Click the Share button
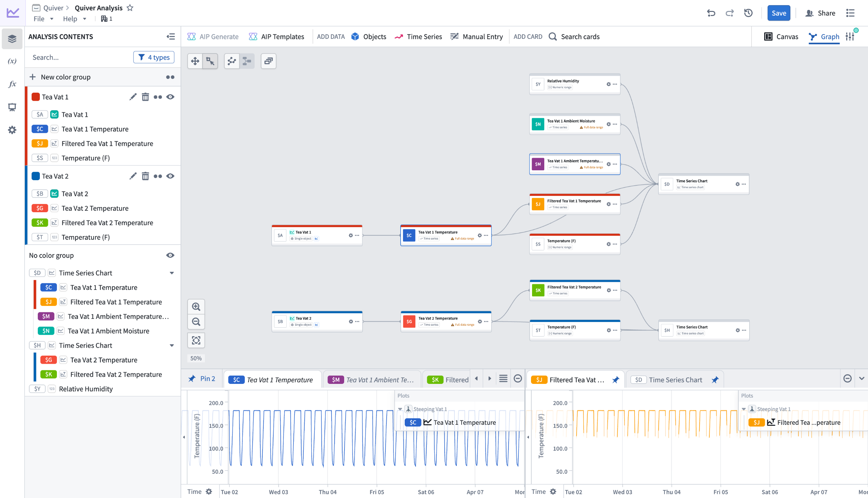Viewport: 868px width, 498px height. (821, 13)
